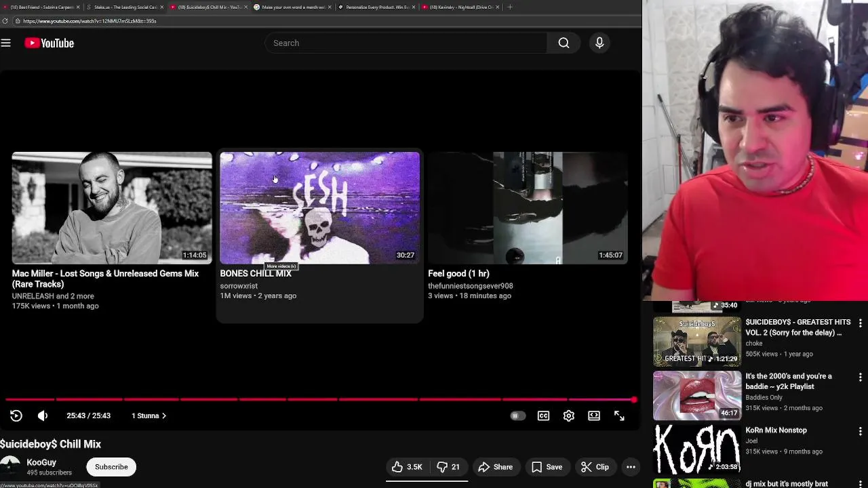Switch to theater mode
The image size is (868, 488).
(x=594, y=415)
